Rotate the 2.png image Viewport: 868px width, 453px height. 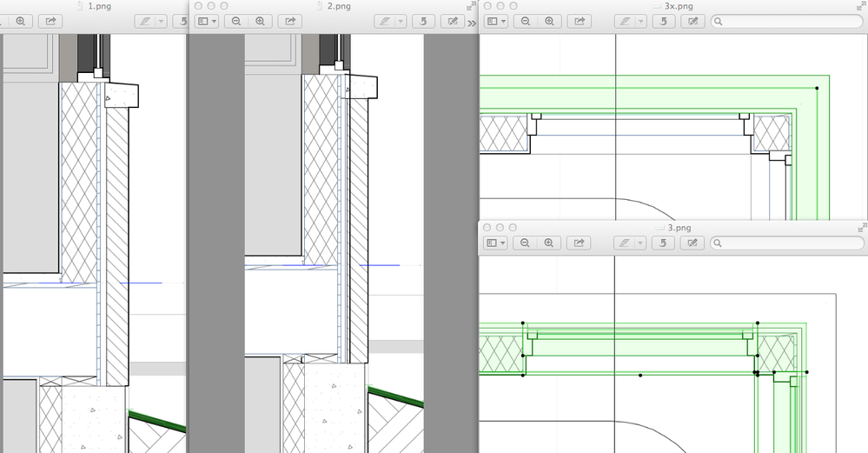tap(423, 21)
